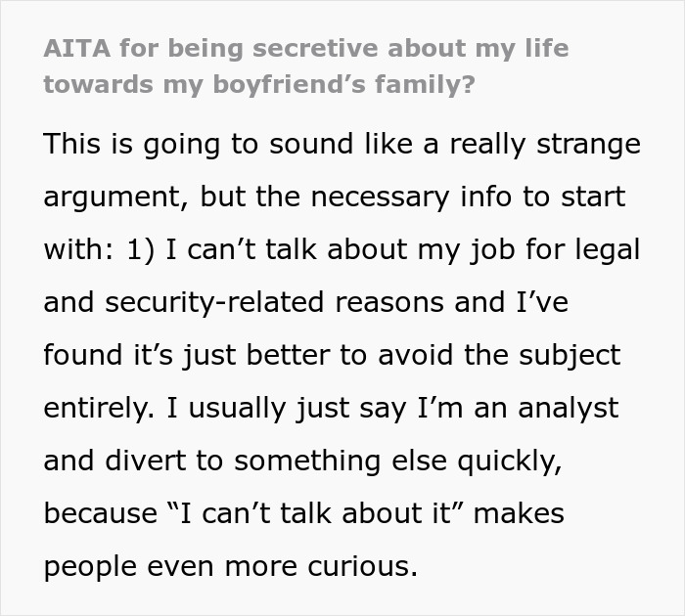Viewport: 685px width, 616px height.
Task: Click the numbered marker "1)" in the text
Action: [x=141, y=250]
